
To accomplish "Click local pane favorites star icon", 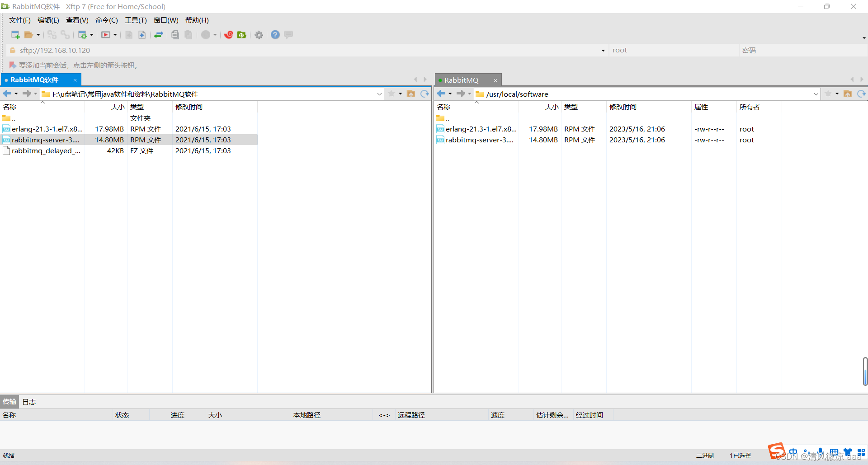I will [392, 94].
